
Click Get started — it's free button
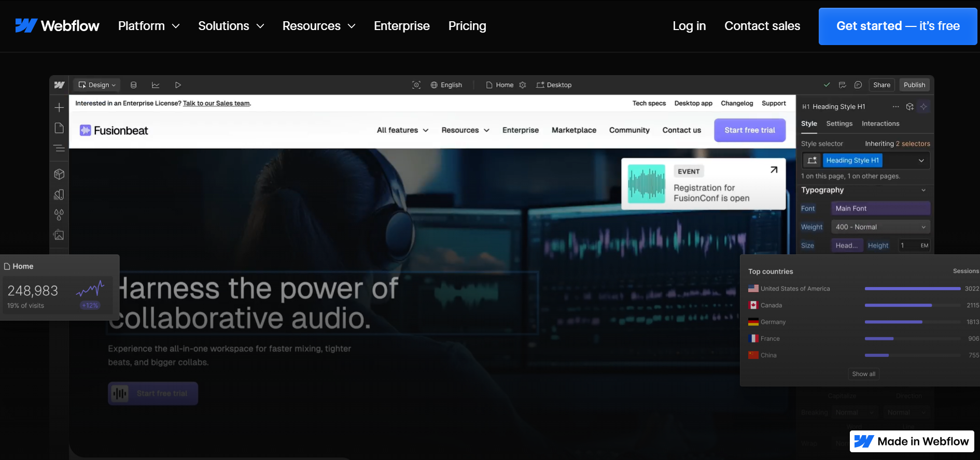[898, 26]
